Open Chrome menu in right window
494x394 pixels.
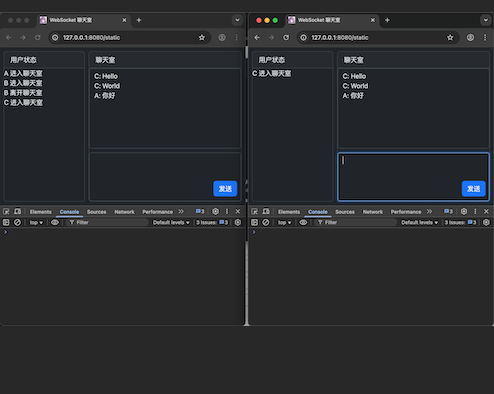485,37
